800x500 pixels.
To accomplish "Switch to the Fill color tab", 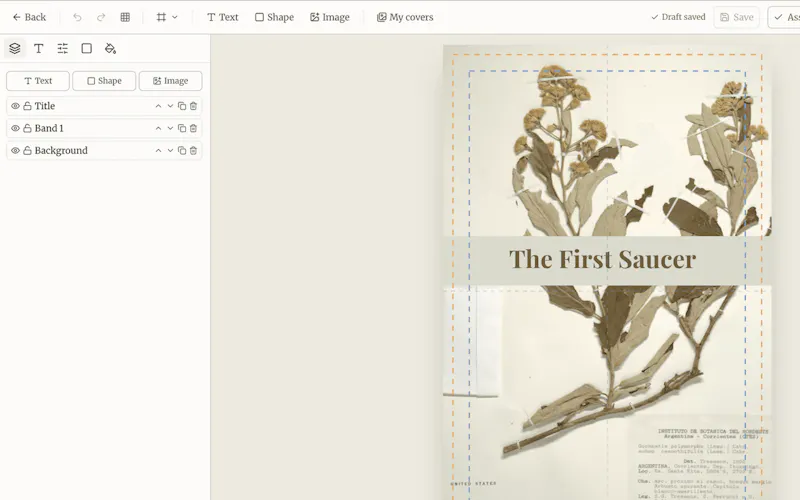I will point(111,48).
